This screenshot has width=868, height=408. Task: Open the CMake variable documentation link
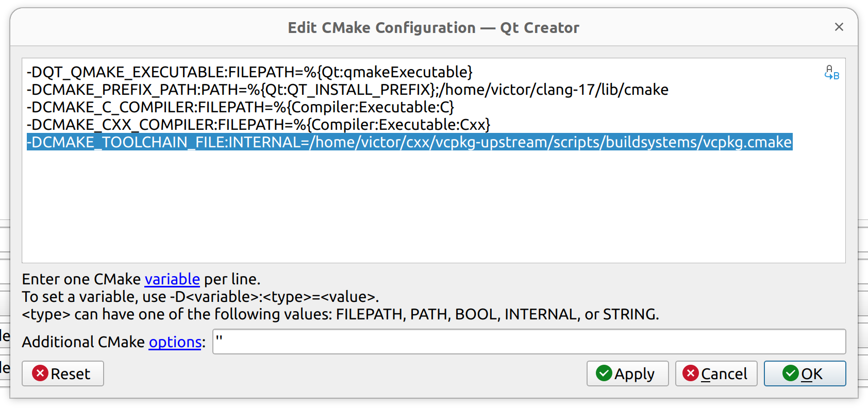(172, 279)
